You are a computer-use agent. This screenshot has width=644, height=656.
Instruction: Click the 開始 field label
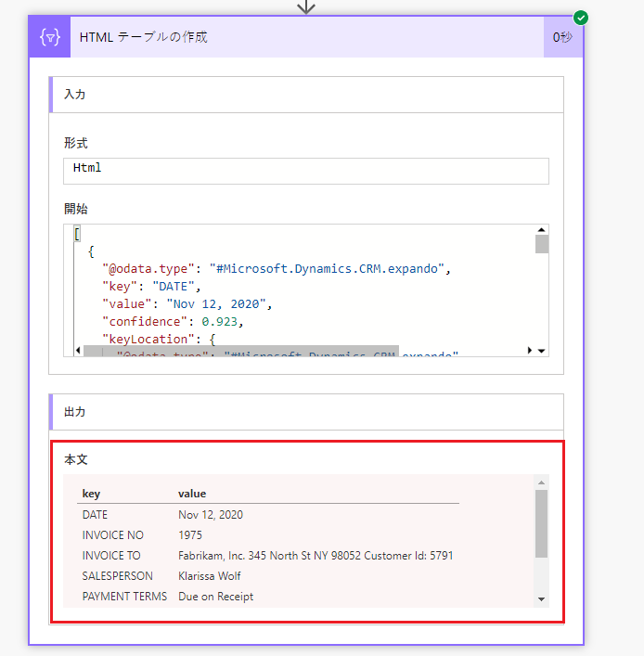tap(76, 209)
